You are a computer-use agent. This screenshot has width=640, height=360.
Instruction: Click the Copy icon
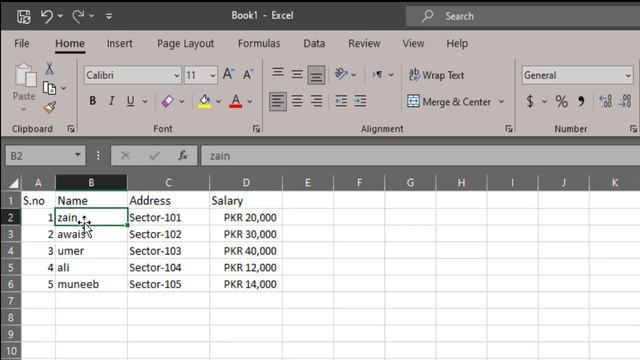49,88
